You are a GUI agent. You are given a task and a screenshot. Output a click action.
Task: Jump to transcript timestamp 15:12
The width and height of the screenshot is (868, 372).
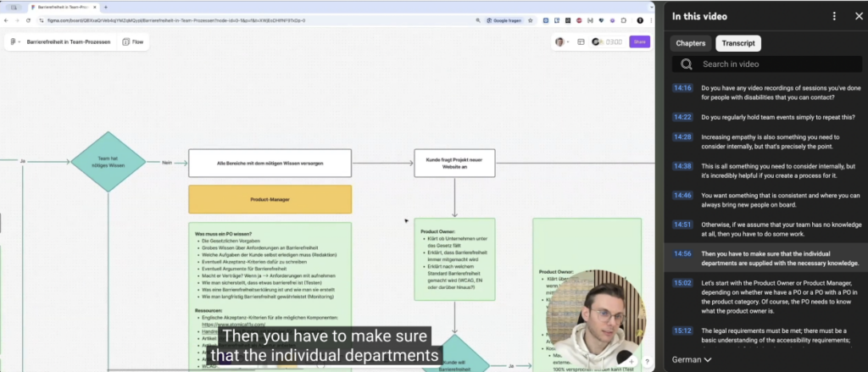682,330
